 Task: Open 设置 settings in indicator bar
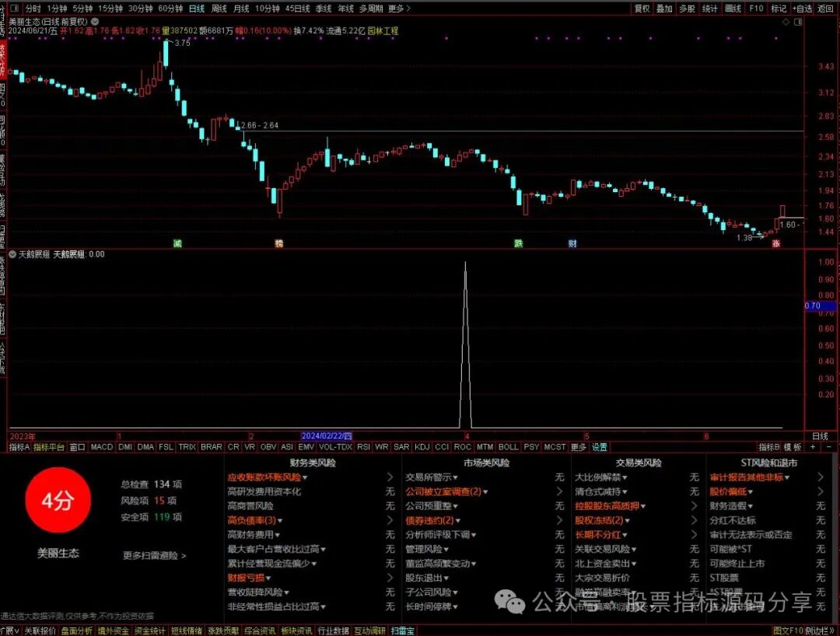pyautogui.click(x=599, y=447)
